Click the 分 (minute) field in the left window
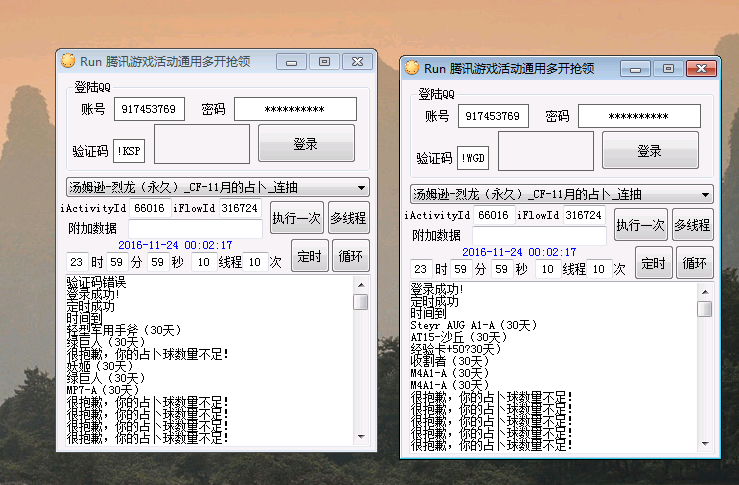 (x=117, y=262)
